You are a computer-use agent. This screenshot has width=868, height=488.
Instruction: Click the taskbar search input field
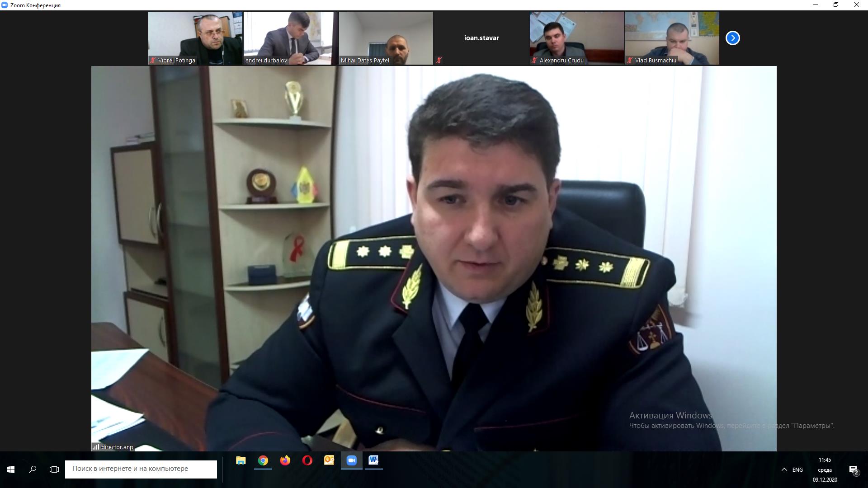click(141, 469)
